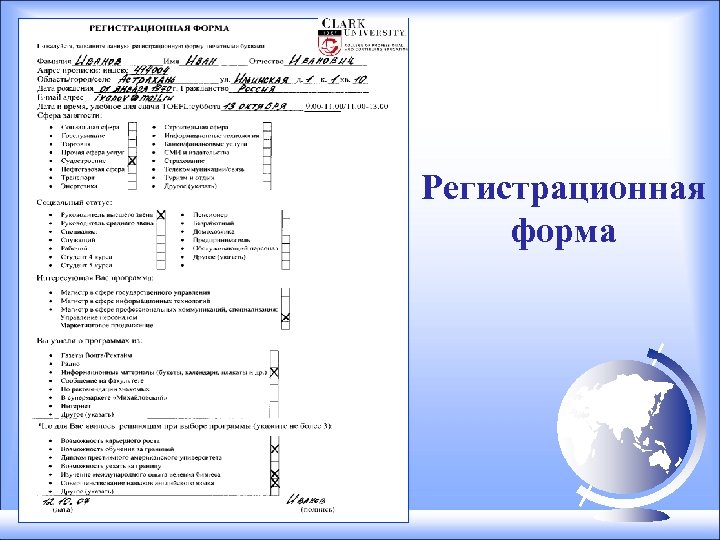Click the 'CLARK UNIVERSITY' wordmark text
Screen dimensions: 720x540
click(363, 28)
